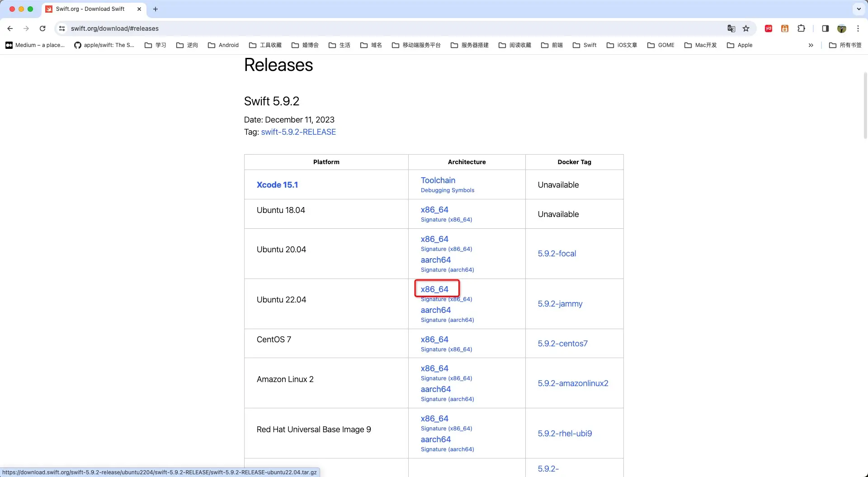The height and width of the screenshot is (477, 868).
Task: Open 婚博会 bookmark folder
Action: click(x=305, y=45)
